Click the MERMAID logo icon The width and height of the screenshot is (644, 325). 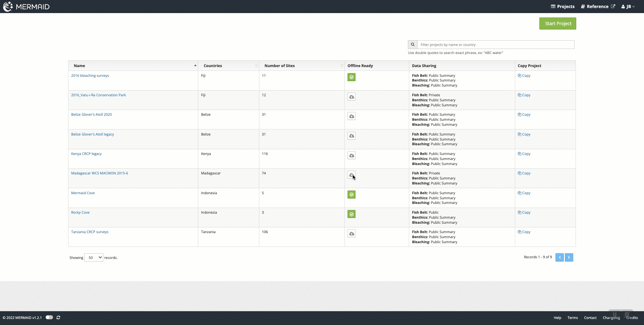point(8,7)
